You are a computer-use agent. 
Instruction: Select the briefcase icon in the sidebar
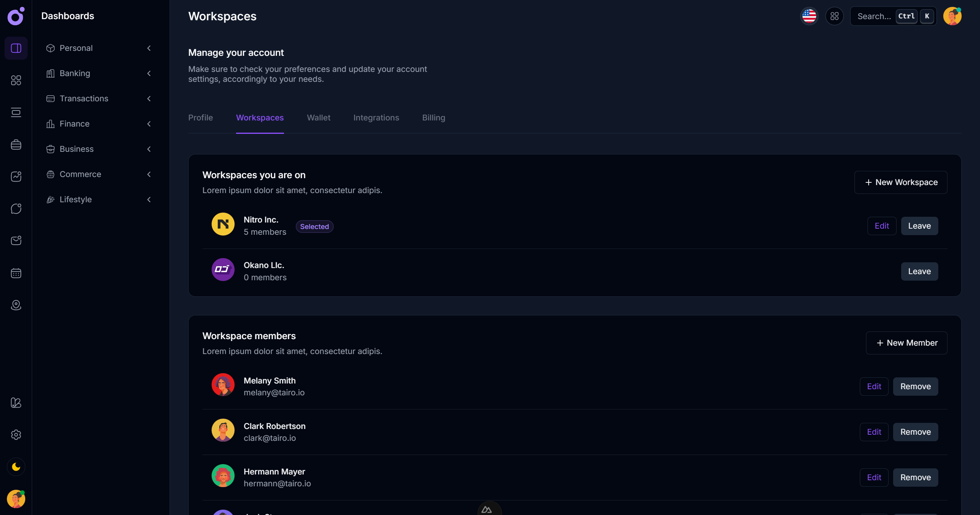tap(16, 145)
